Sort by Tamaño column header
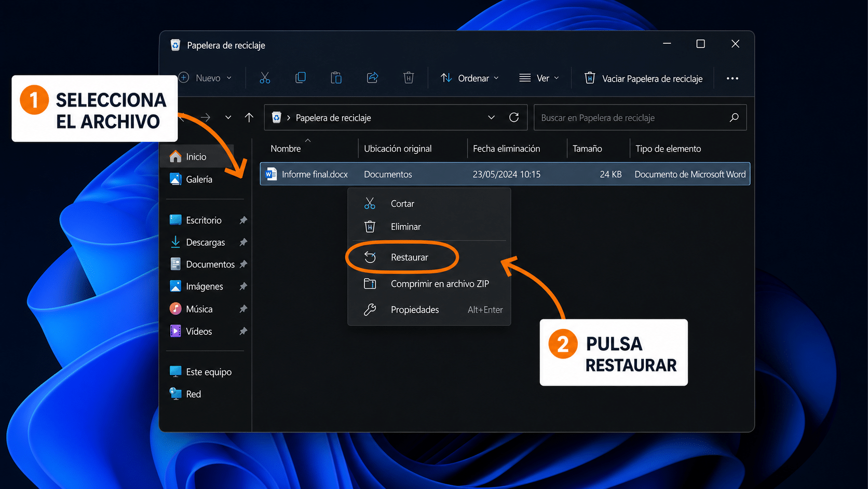 (587, 149)
